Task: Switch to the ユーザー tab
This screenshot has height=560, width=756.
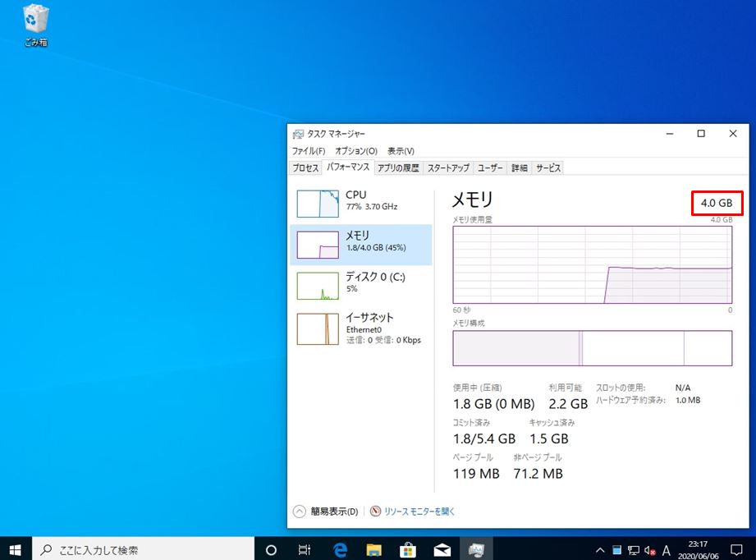Action: (x=490, y=168)
